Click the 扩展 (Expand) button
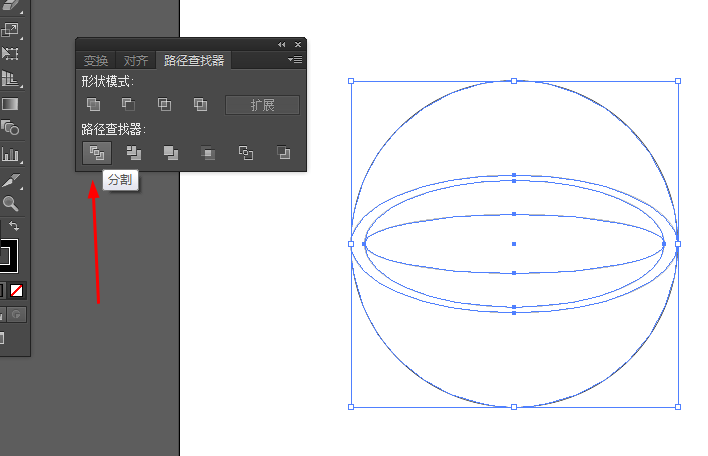The width and height of the screenshot is (708, 456). click(x=262, y=105)
